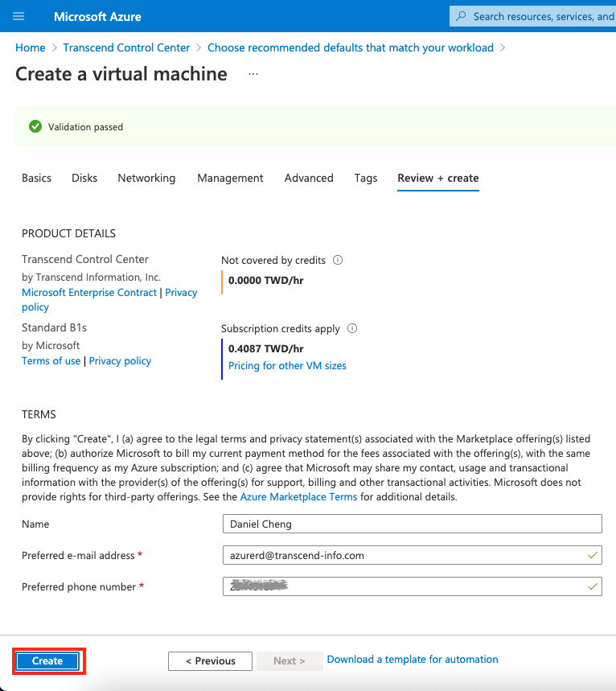Click the PRODUCT DETAILS heading
Image resolution: width=616 pixels, height=691 pixels.
click(68, 233)
